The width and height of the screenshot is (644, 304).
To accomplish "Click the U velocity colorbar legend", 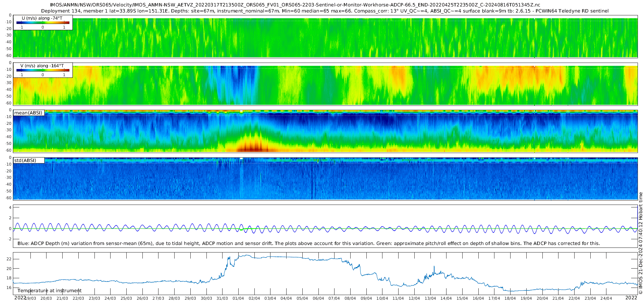I will tap(43, 23).
